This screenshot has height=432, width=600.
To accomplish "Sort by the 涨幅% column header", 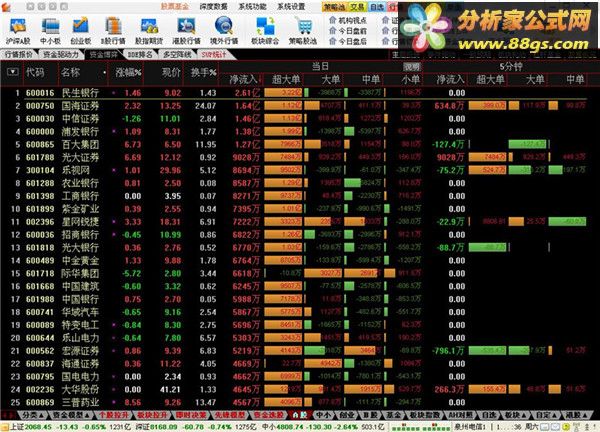I will (x=128, y=72).
